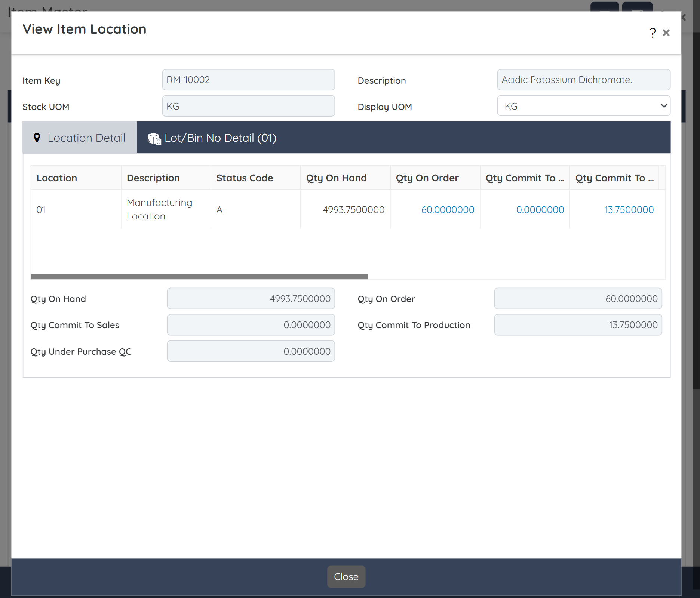
Task: Expand the Display UOM dropdown
Action: [x=583, y=106]
